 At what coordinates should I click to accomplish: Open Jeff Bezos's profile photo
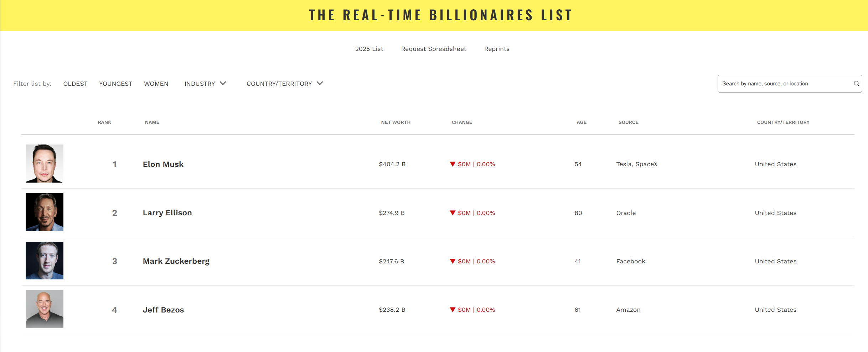tap(45, 309)
